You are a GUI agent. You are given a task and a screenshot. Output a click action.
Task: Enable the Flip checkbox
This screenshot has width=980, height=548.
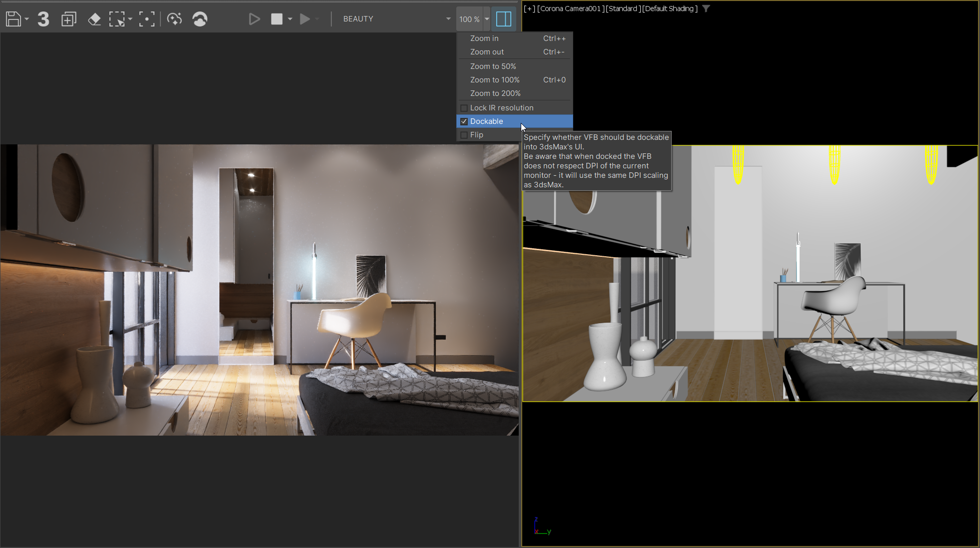464,135
